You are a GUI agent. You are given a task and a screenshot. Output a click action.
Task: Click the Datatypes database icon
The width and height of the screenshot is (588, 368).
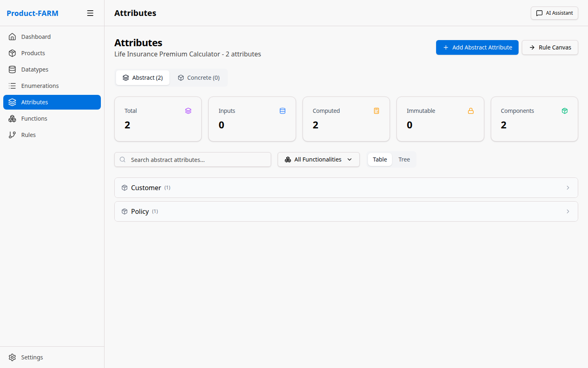[x=13, y=69]
